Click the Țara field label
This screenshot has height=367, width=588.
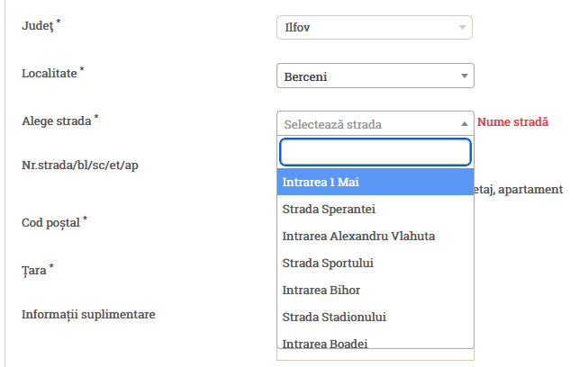click(34, 269)
